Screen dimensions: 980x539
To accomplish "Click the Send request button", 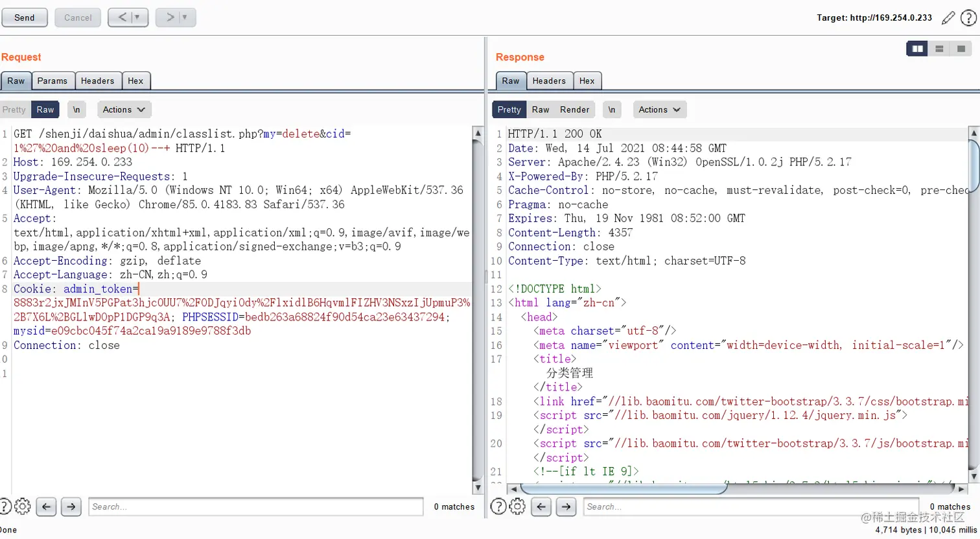I will (25, 18).
